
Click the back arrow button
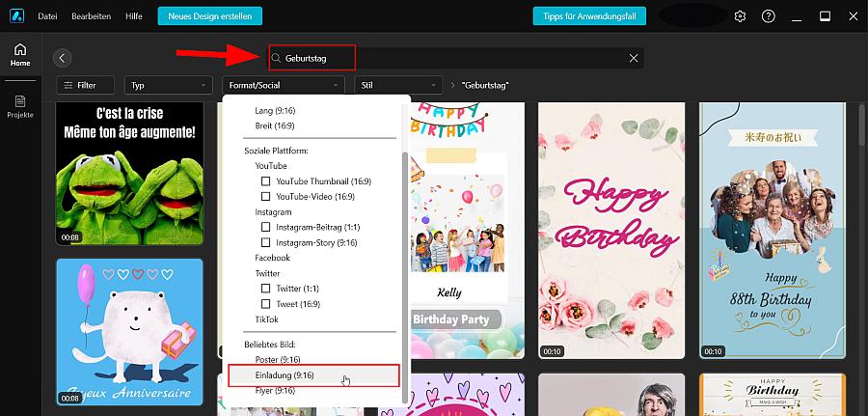tap(62, 58)
